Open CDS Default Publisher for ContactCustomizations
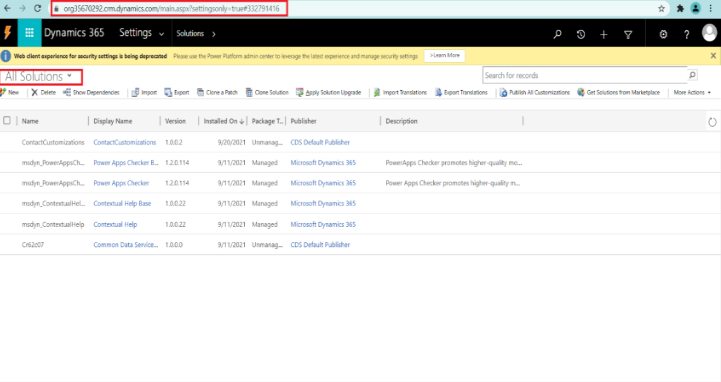This screenshot has width=721, height=382. click(320, 143)
